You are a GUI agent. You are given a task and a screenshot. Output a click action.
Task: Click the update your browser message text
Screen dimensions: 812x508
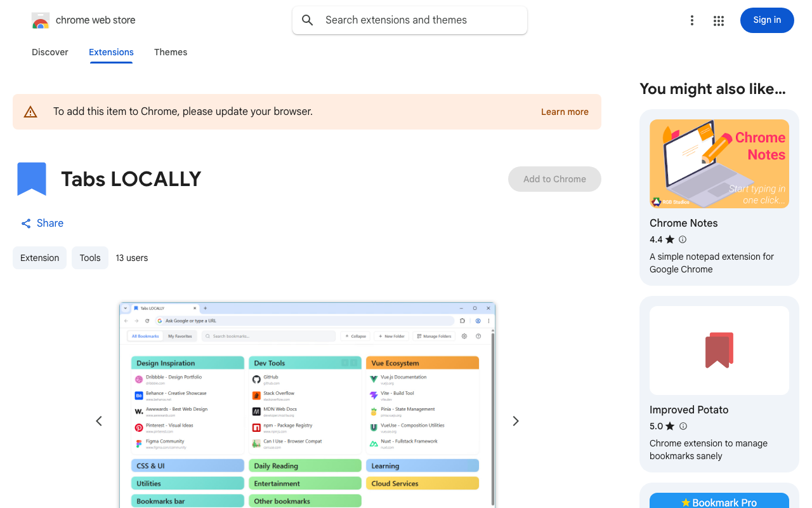pyautogui.click(x=183, y=112)
